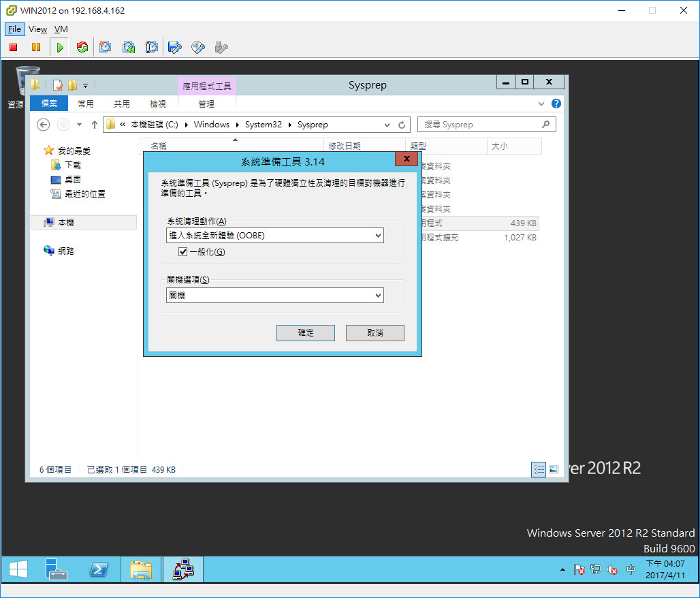This screenshot has height=598, width=700.
Task: Revert to snapshot toolbar icon
Action: click(129, 47)
